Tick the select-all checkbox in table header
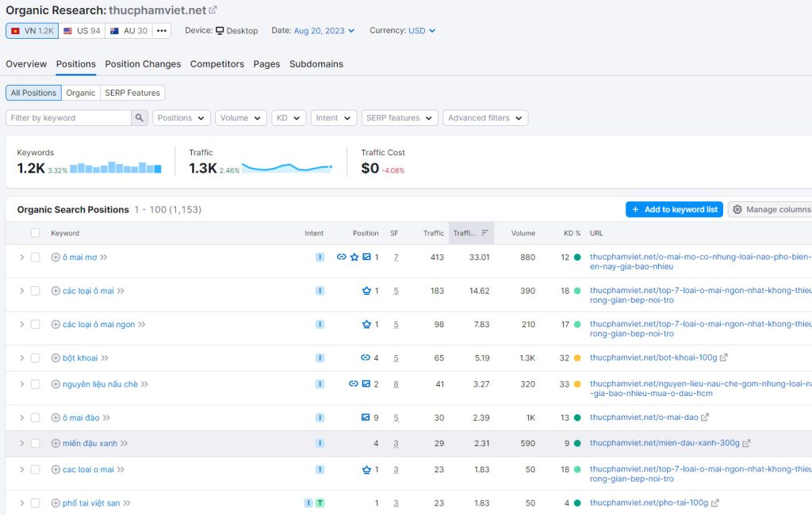Image resolution: width=812 pixels, height=515 pixels. pos(35,233)
